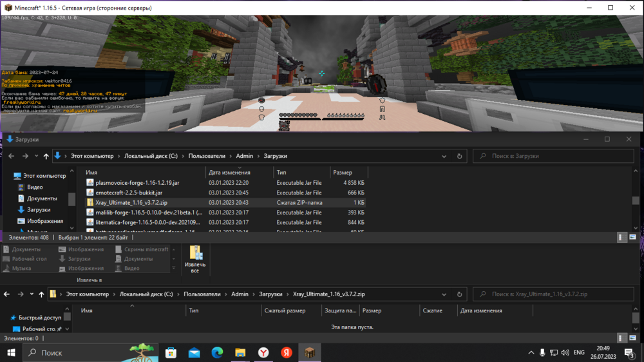Select Видео in the navigation tree
Image resolution: width=644 pixels, height=362 pixels.
click(x=35, y=187)
